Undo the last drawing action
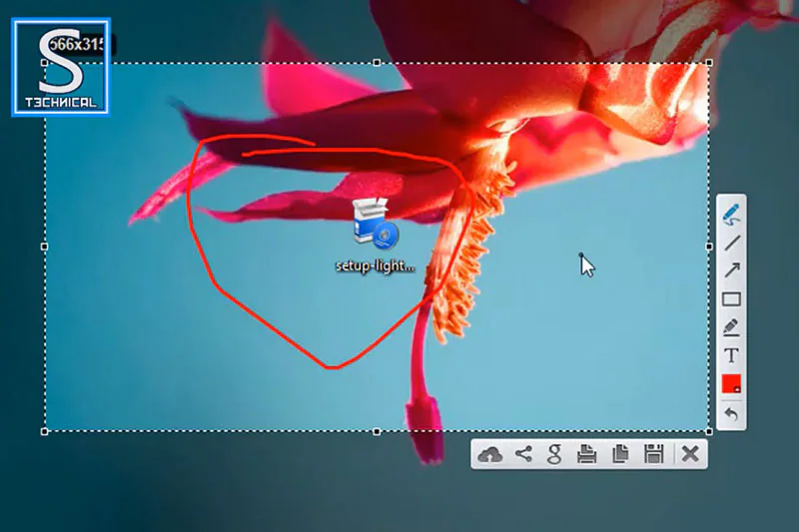 coord(731,414)
